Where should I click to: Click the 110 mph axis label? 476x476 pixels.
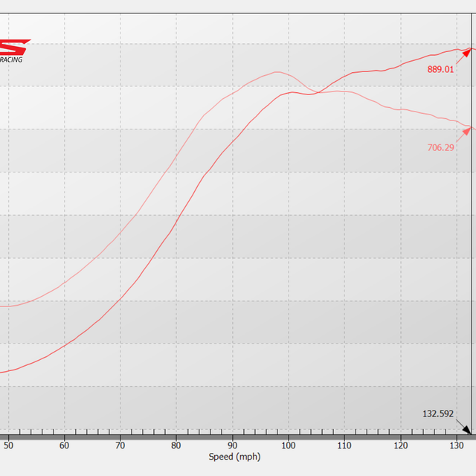(344, 446)
